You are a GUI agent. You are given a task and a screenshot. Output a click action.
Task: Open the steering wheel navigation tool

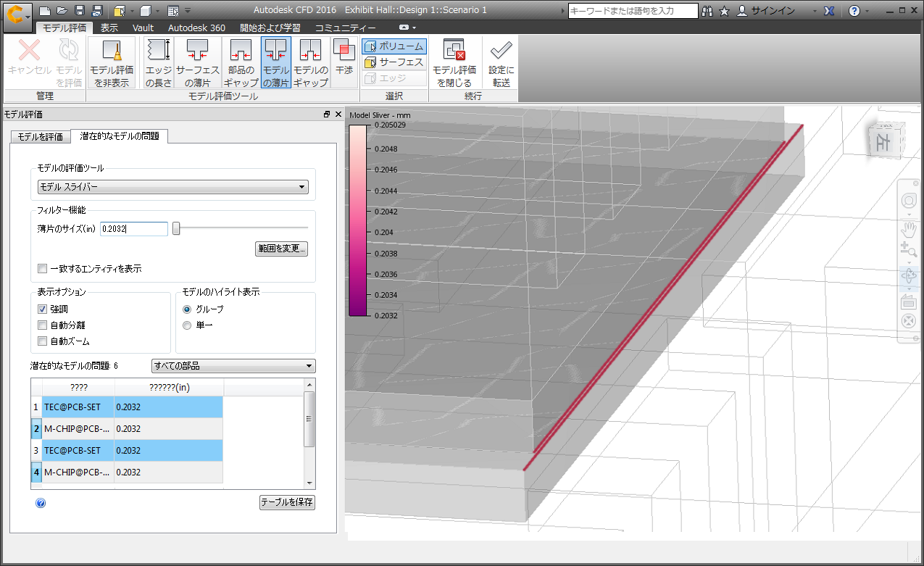click(x=908, y=201)
